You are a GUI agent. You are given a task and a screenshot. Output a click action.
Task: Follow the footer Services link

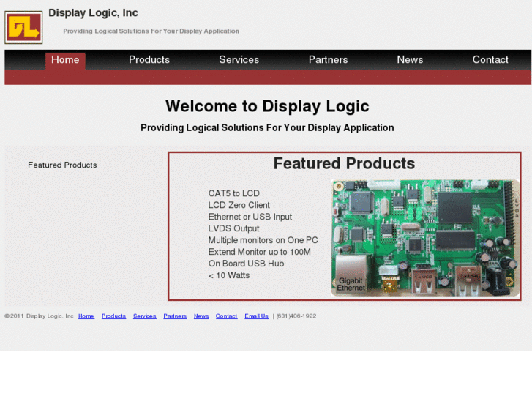(145, 316)
